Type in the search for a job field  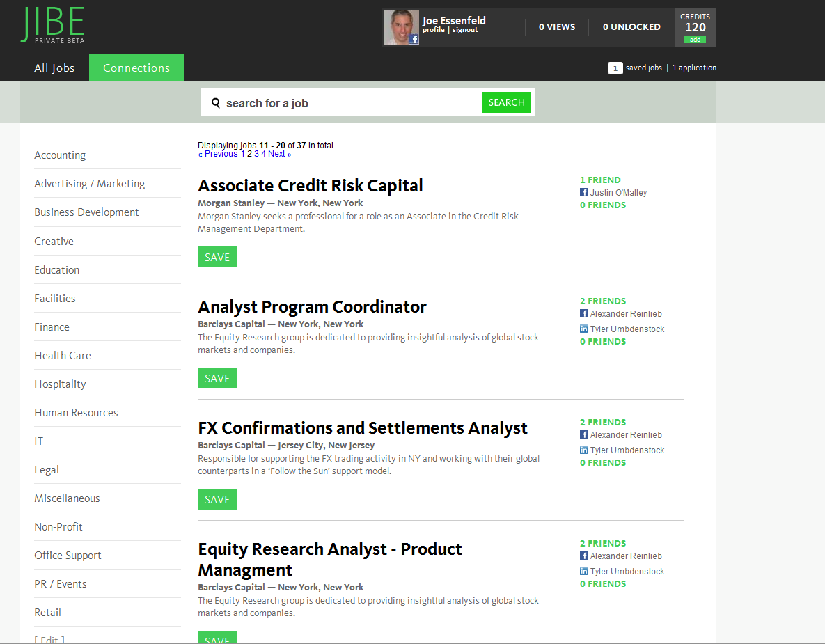(x=348, y=103)
